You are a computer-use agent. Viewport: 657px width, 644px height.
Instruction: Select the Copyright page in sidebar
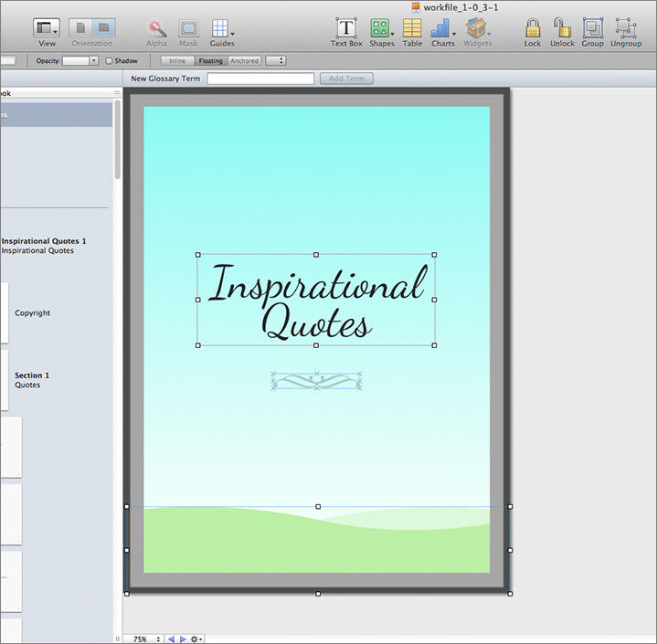[32, 313]
